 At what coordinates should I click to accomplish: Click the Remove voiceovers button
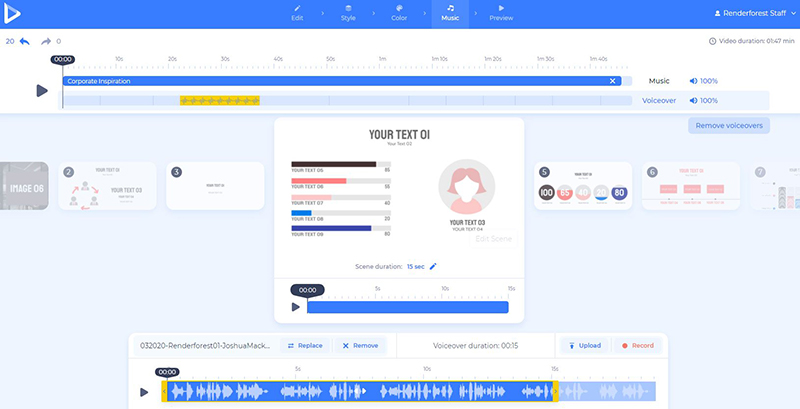click(728, 126)
